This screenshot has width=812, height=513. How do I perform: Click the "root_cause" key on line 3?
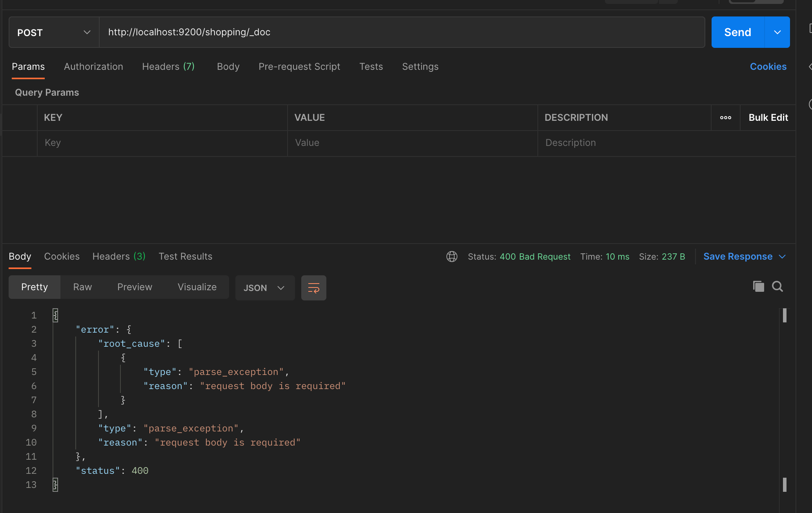pyautogui.click(x=132, y=344)
